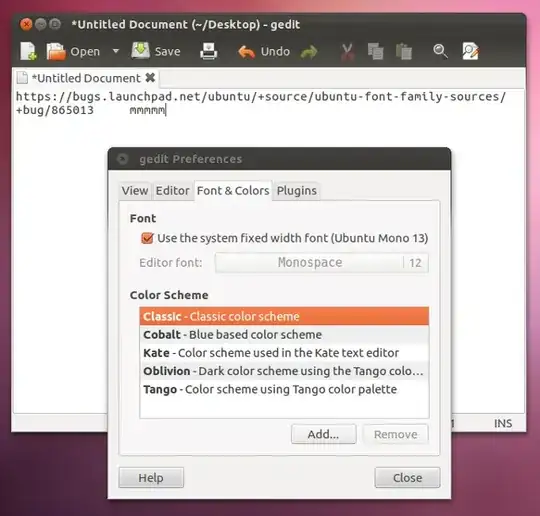This screenshot has height=516, width=540.
Task: Click the Add... color scheme button
Action: pos(323,434)
